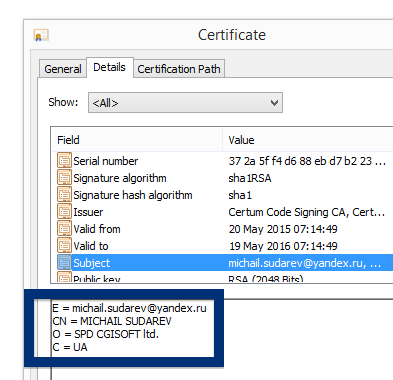Open the Show filter dropdown

(185, 103)
